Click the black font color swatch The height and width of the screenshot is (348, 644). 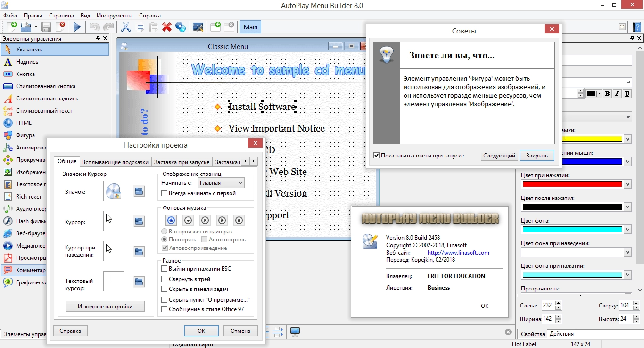[591, 93]
